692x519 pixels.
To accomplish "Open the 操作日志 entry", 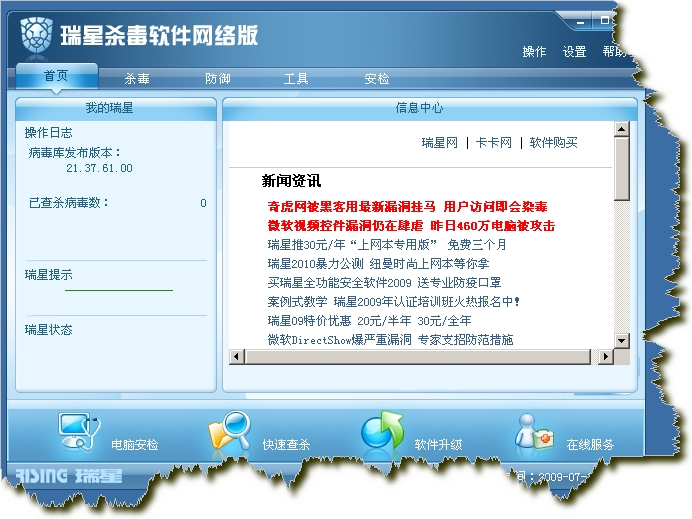I will point(49,132).
